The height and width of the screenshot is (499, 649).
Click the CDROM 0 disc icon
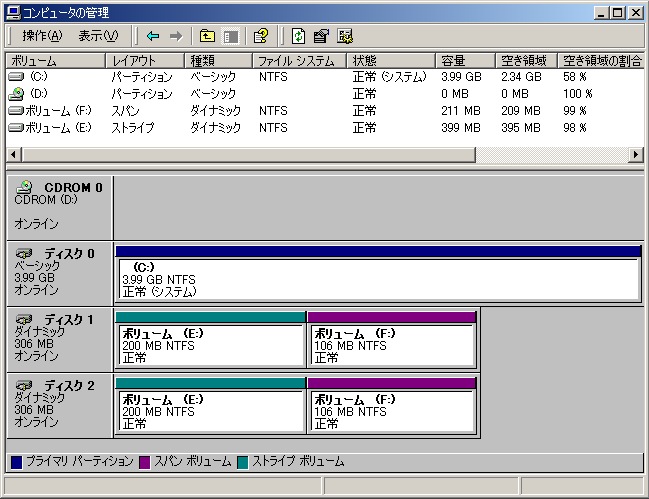pos(24,187)
